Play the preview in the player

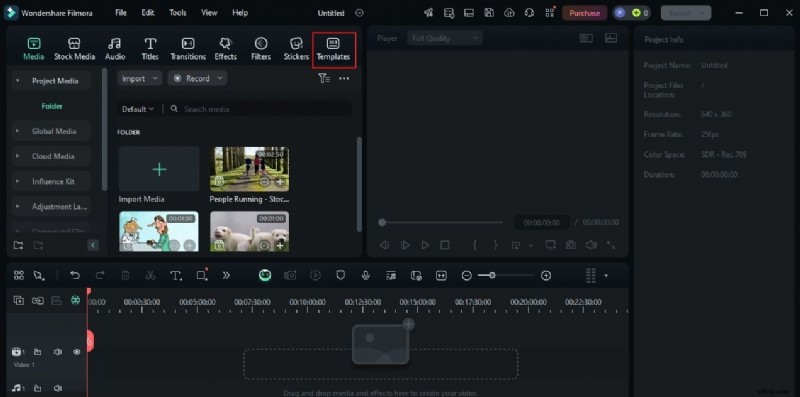click(x=425, y=245)
